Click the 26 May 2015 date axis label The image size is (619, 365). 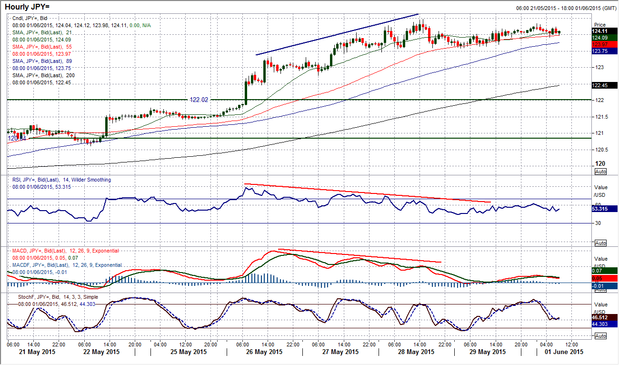tap(264, 352)
